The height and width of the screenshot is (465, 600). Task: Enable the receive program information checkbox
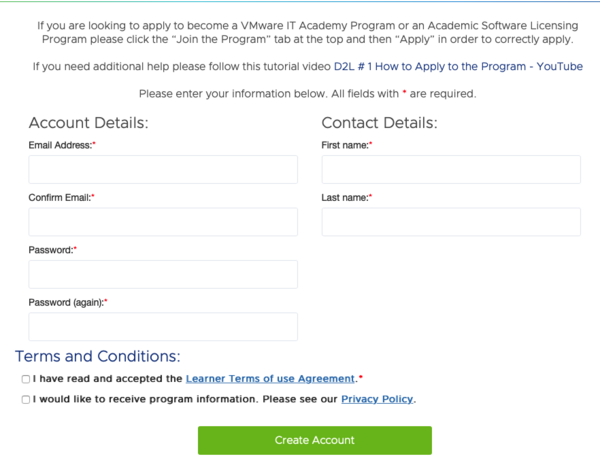pos(24,399)
